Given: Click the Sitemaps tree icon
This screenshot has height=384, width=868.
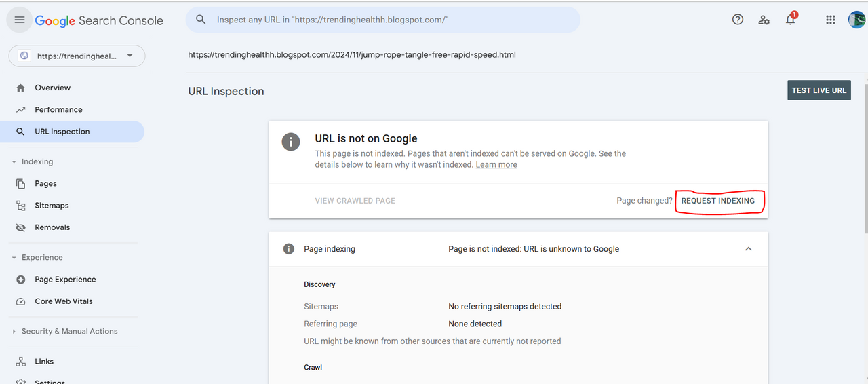Looking at the screenshot, I should (x=20, y=206).
